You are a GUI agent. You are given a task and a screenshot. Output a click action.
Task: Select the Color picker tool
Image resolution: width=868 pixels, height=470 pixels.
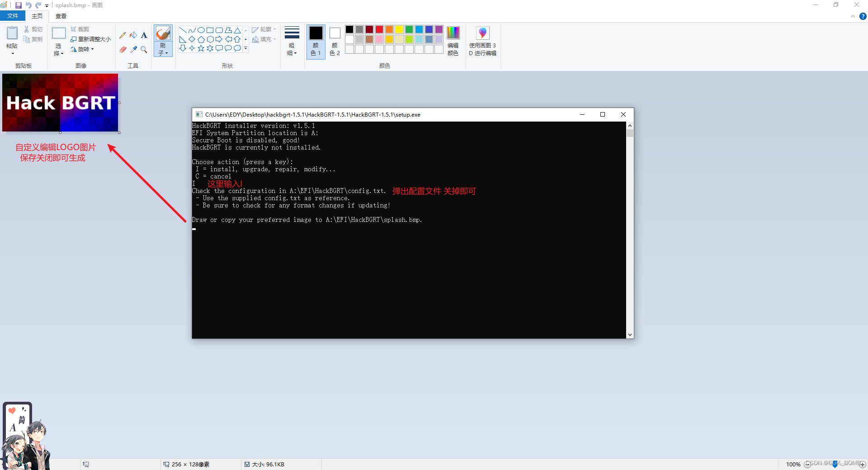click(x=133, y=50)
